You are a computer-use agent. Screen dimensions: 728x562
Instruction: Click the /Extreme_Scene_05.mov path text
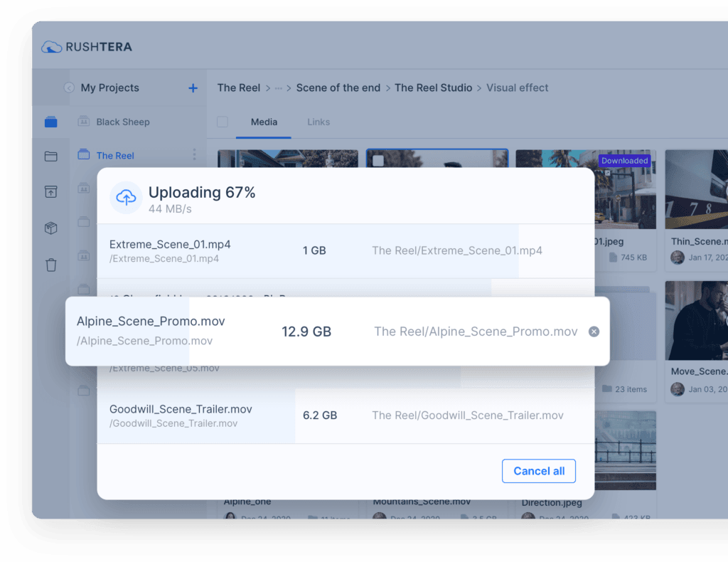[164, 369]
